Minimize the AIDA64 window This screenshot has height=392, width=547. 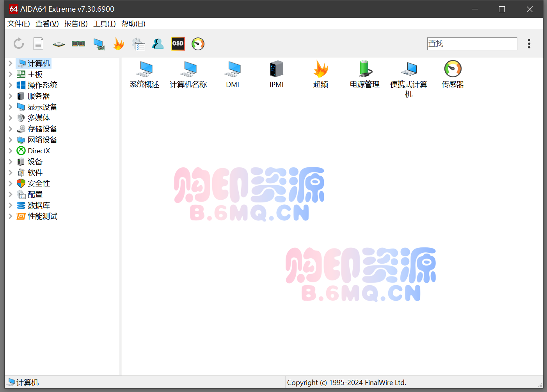475,9
